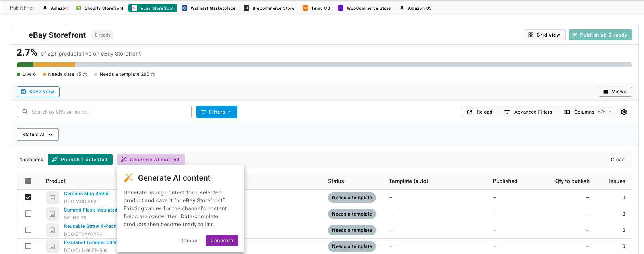This screenshot has height=254, width=644.
Task: Click the Live 6 legend entry
Action: point(26,74)
